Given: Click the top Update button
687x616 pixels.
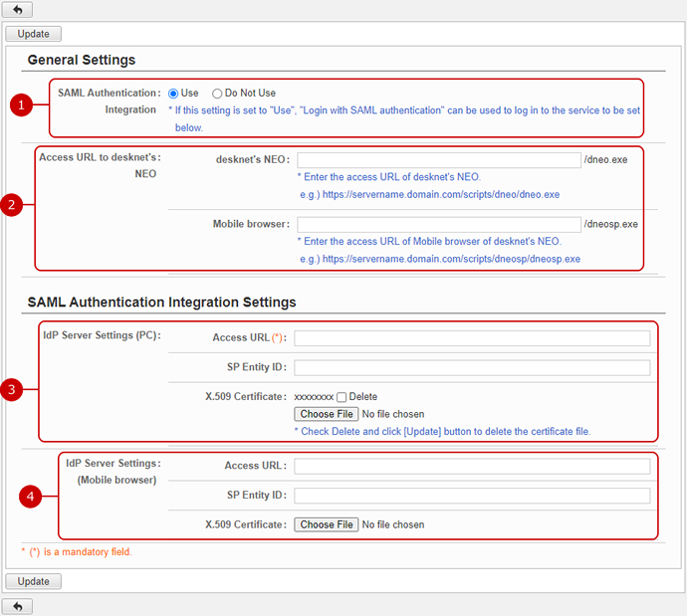Looking at the screenshot, I should click(33, 34).
